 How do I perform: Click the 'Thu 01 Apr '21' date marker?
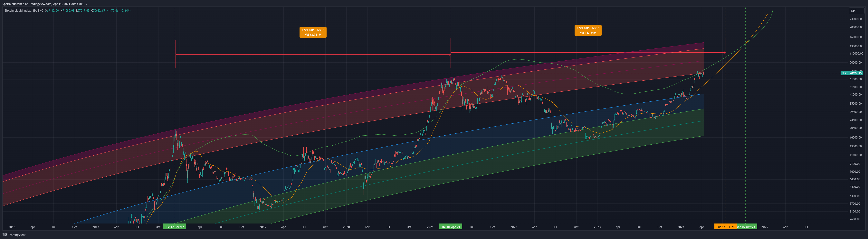point(451,227)
